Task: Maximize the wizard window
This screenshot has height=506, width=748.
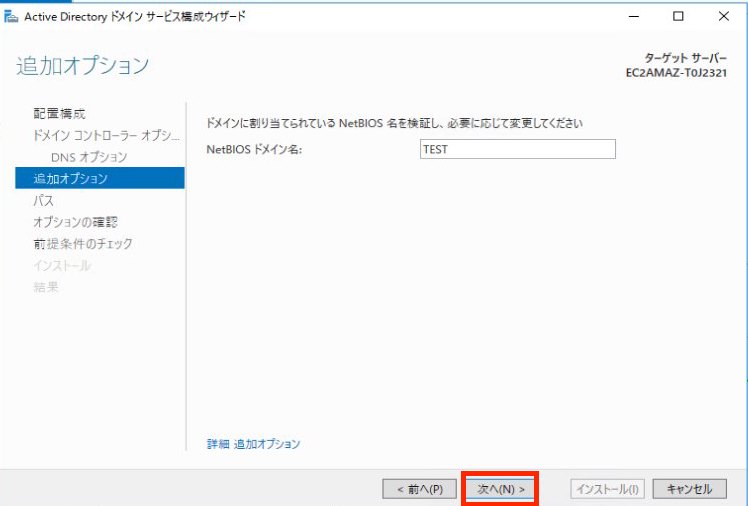Action: click(x=678, y=16)
